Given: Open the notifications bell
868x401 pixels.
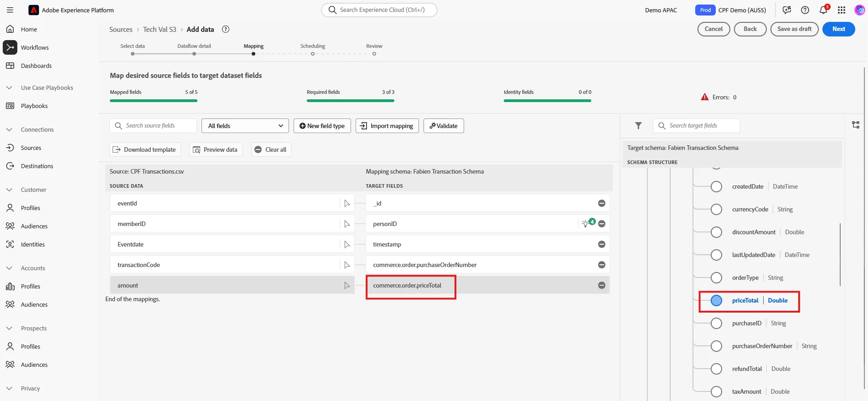Looking at the screenshot, I should (823, 10).
